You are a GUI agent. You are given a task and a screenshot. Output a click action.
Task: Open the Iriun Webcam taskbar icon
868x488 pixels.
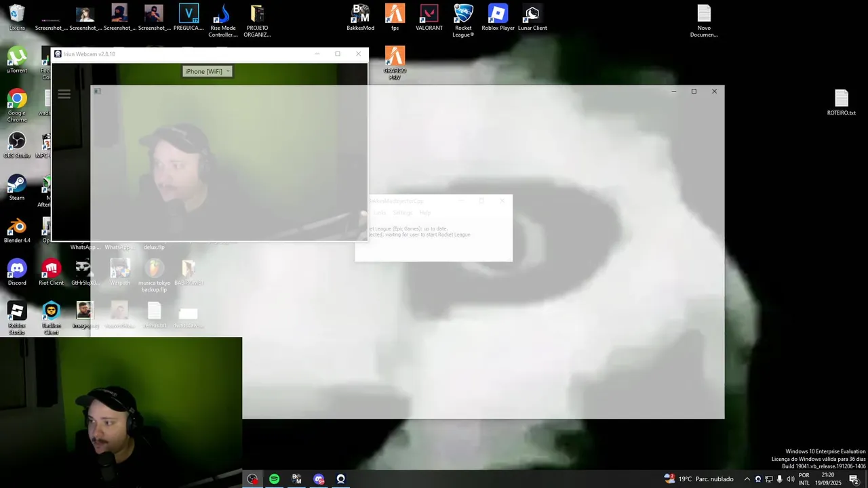coord(341,479)
